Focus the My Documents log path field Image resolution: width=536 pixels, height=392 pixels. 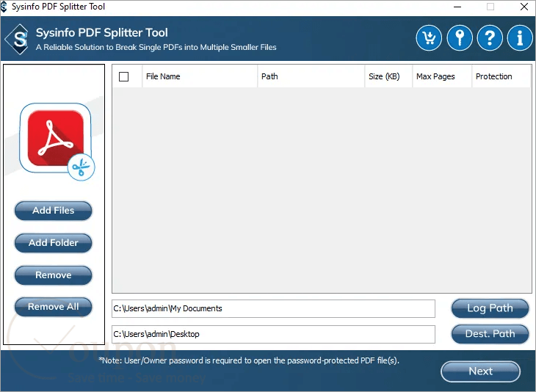(x=273, y=308)
